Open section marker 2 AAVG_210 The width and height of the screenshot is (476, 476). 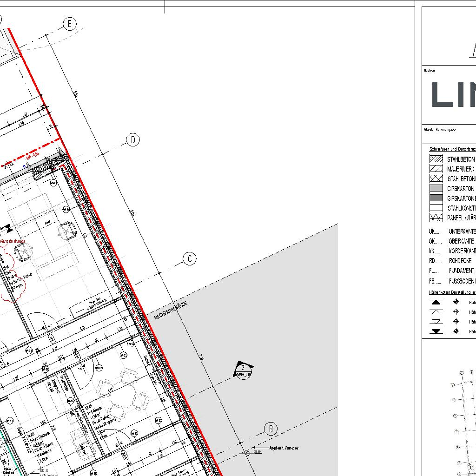tap(243, 370)
